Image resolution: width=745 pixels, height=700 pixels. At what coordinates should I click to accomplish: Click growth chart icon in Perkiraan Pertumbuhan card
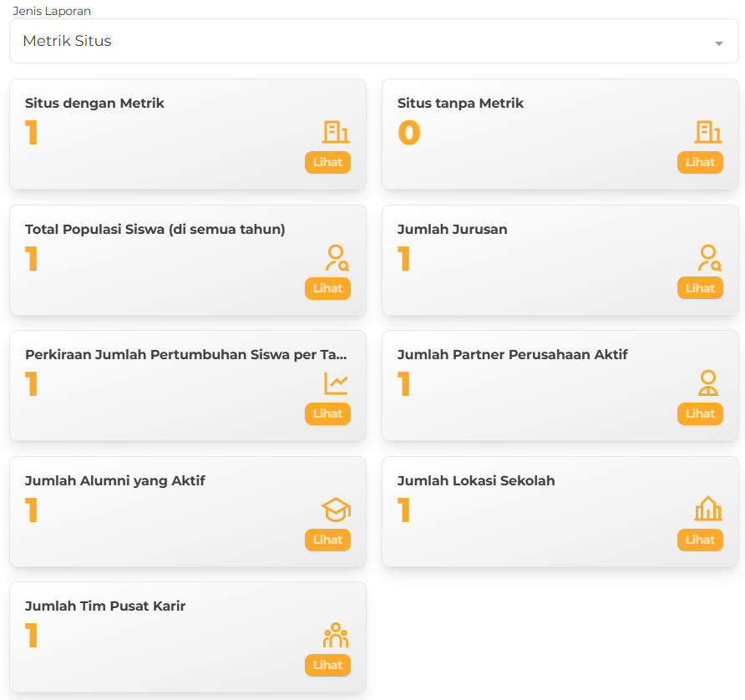pos(336,383)
